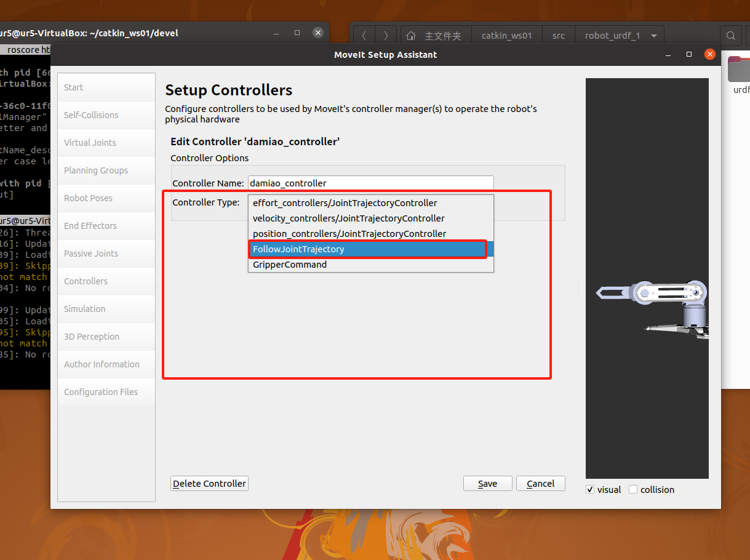Select GripperCommand controller type

click(371, 265)
